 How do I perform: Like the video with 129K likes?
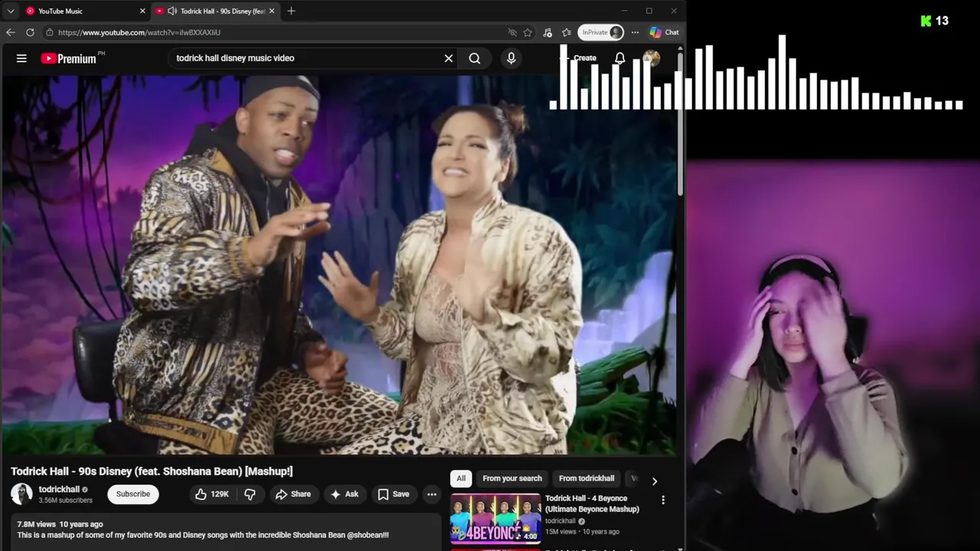pos(212,494)
